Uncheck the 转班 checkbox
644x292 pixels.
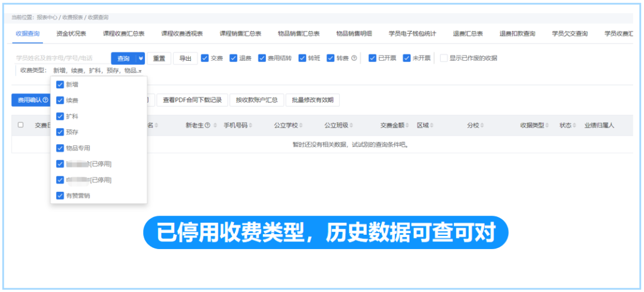tap(302, 58)
